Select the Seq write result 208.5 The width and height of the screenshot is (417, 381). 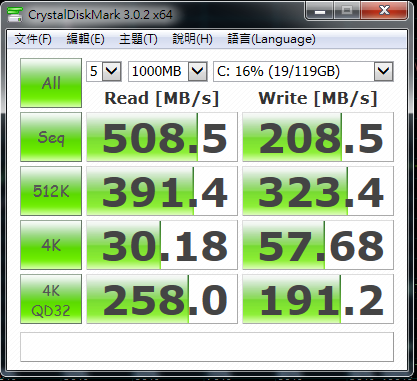318,137
